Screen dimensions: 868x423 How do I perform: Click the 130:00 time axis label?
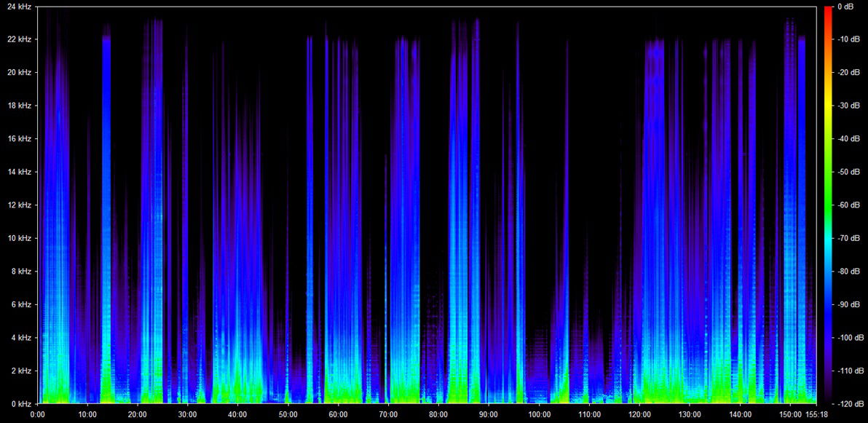(690, 414)
